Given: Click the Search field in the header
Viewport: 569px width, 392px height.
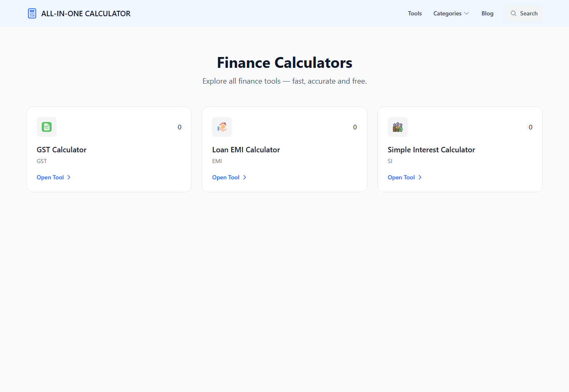Looking at the screenshot, I should [x=524, y=13].
